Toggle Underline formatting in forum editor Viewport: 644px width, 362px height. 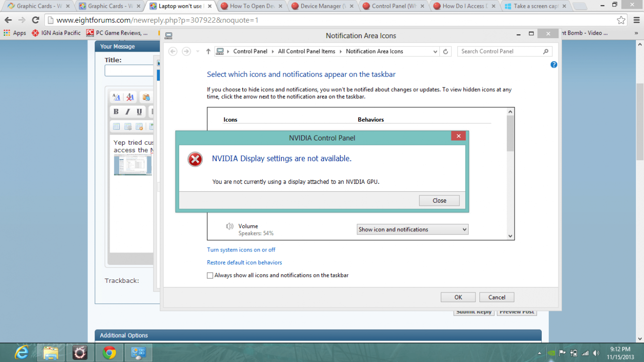pos(139,111)
